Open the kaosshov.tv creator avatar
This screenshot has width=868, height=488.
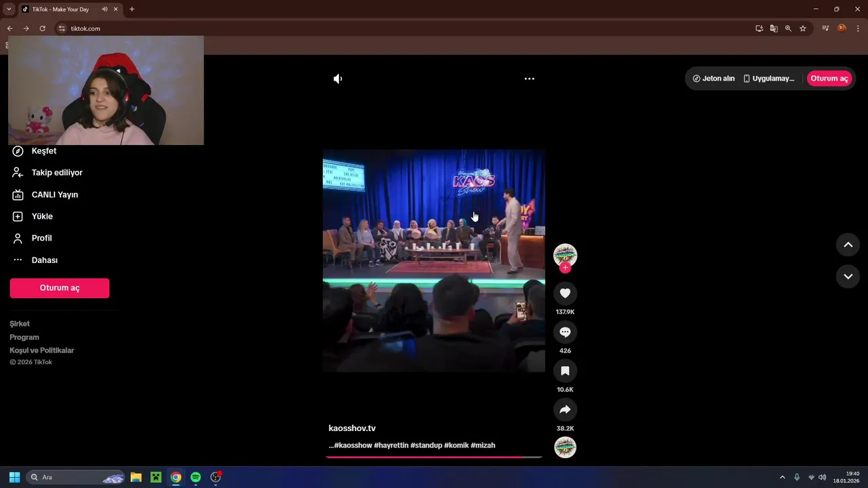pyautogui.click(x=565, y=255)
